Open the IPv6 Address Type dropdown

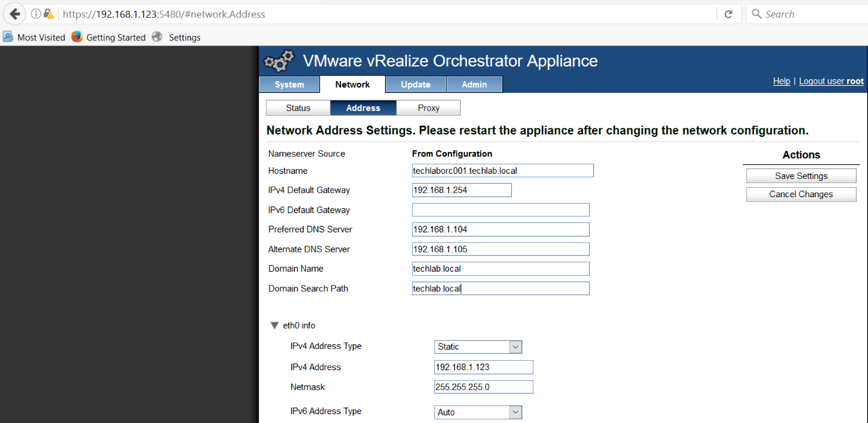pyautogui.click(x=478, y=412)
